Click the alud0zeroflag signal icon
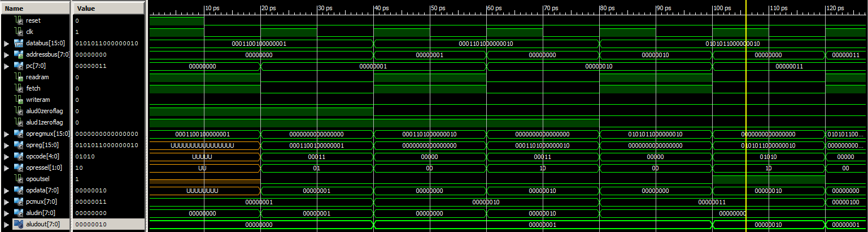Screen dimensions: 868x232 [20, 111]
